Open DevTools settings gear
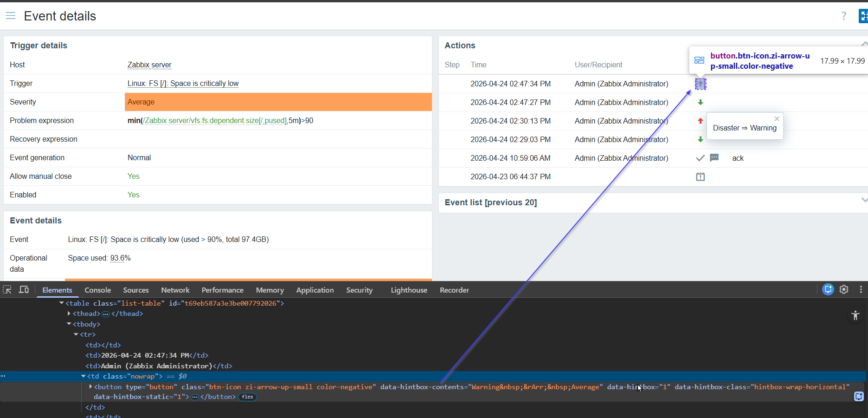Screen dimensions: 868x418 [x=843, y=289]
